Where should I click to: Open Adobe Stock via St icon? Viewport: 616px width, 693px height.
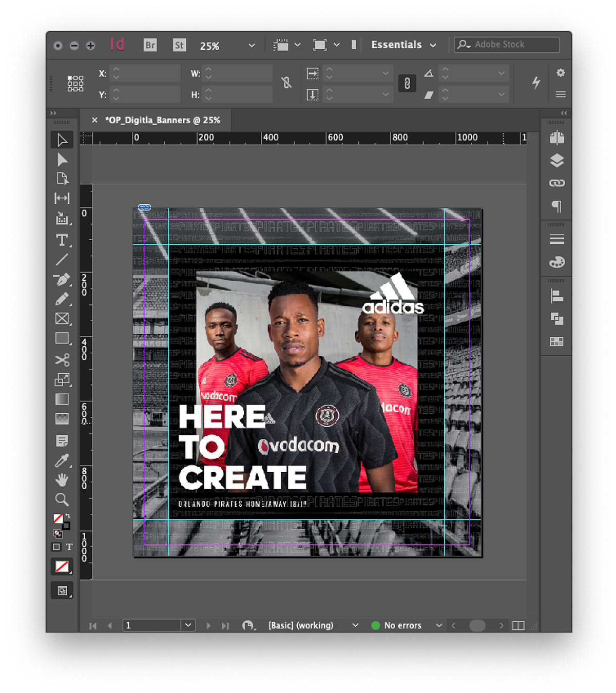[179, 45]
